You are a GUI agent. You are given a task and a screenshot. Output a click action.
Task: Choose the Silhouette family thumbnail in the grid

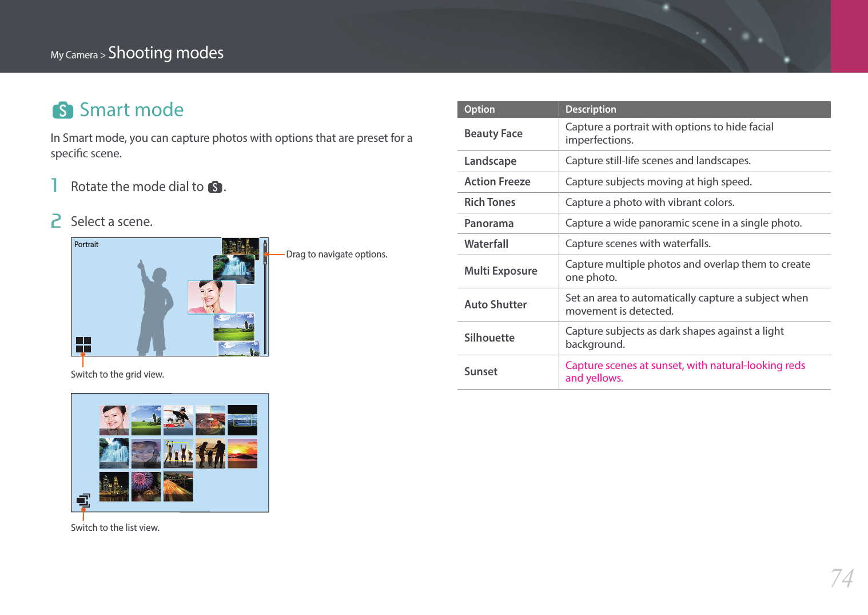pos(210,454)
